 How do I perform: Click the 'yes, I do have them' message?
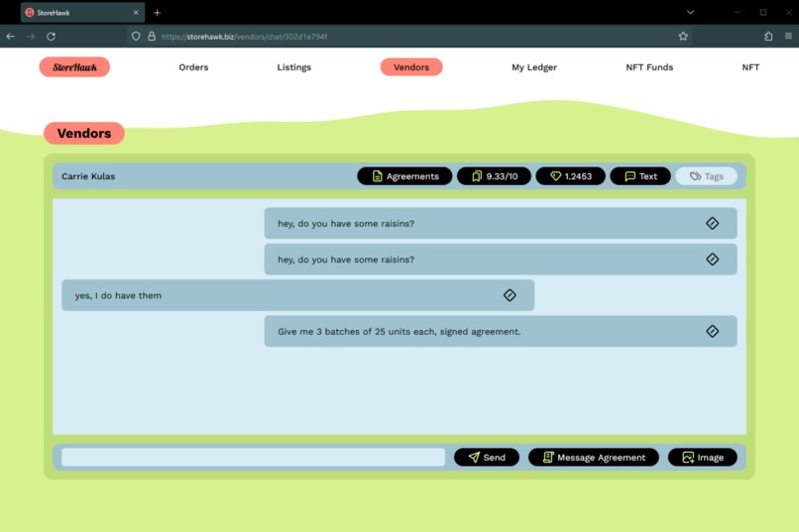[x=298, y=295]
